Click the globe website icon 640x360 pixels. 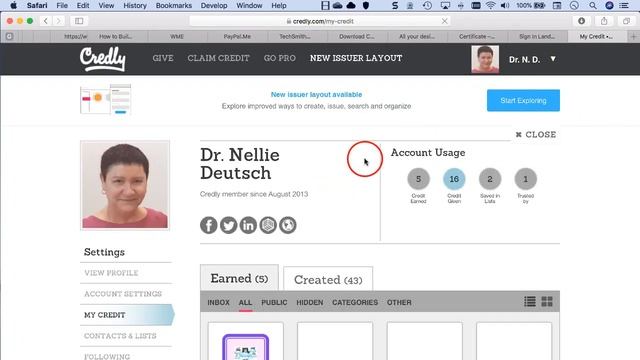click(288, 225)
